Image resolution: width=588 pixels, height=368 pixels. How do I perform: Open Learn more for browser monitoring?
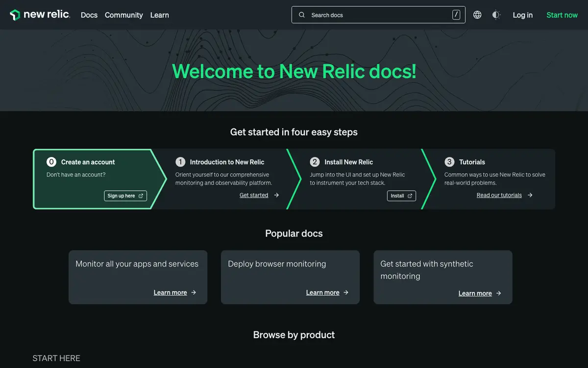322,292
